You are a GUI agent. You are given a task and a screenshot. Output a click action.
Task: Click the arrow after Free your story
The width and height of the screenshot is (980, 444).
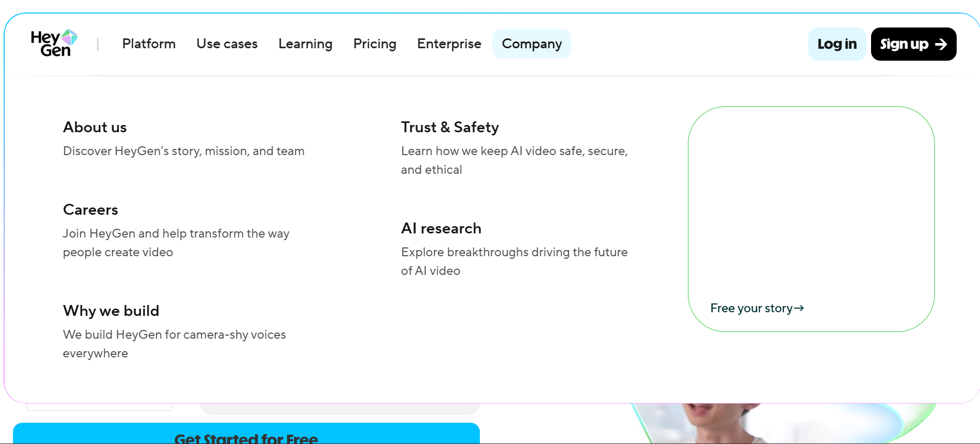click(799, 309)
